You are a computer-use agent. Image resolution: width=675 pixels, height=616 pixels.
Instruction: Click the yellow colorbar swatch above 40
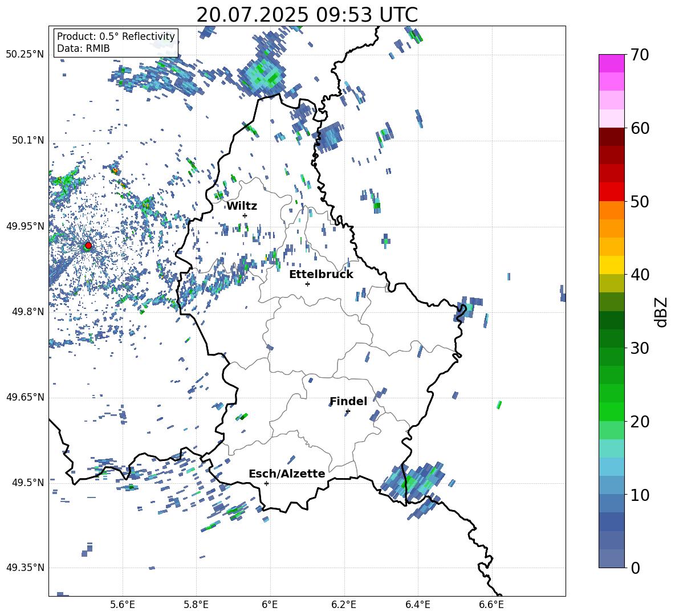pos(611,265)
